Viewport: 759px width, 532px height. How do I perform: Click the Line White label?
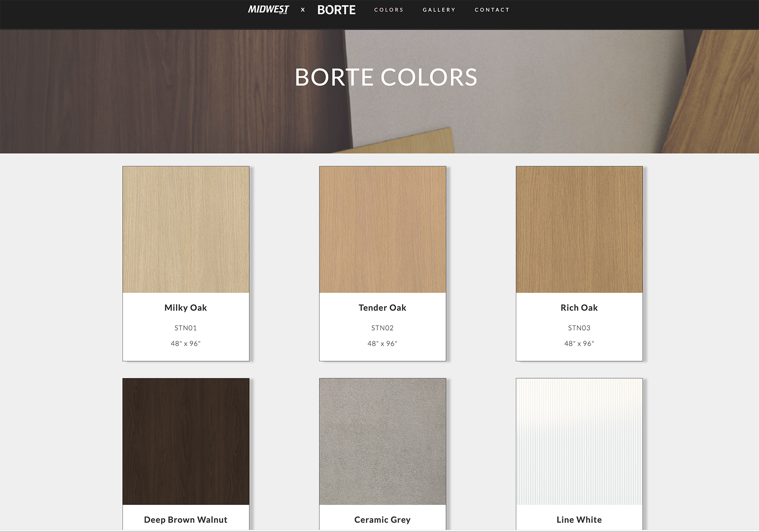[579, 520]
